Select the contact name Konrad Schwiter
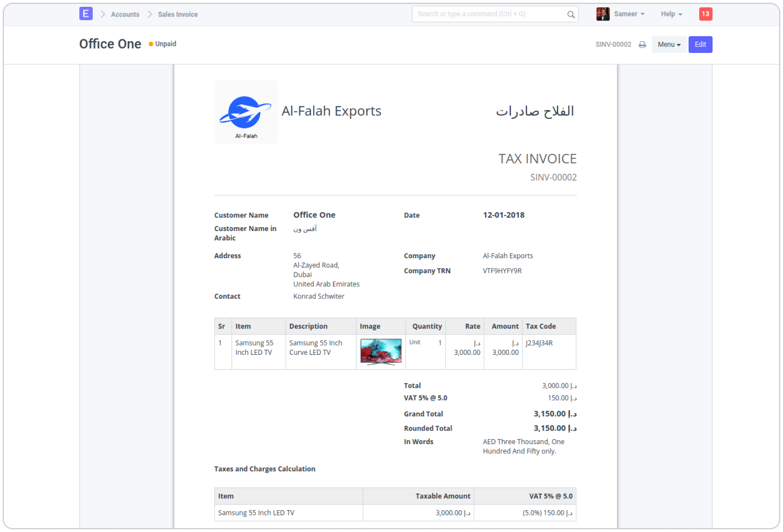783x532 pixels. [319, 297]
